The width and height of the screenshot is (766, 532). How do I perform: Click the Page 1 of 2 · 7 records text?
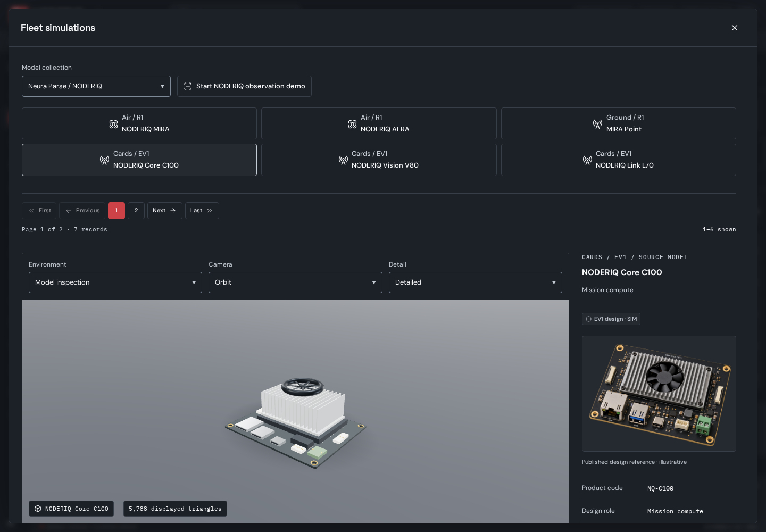[x=64, y=229]
